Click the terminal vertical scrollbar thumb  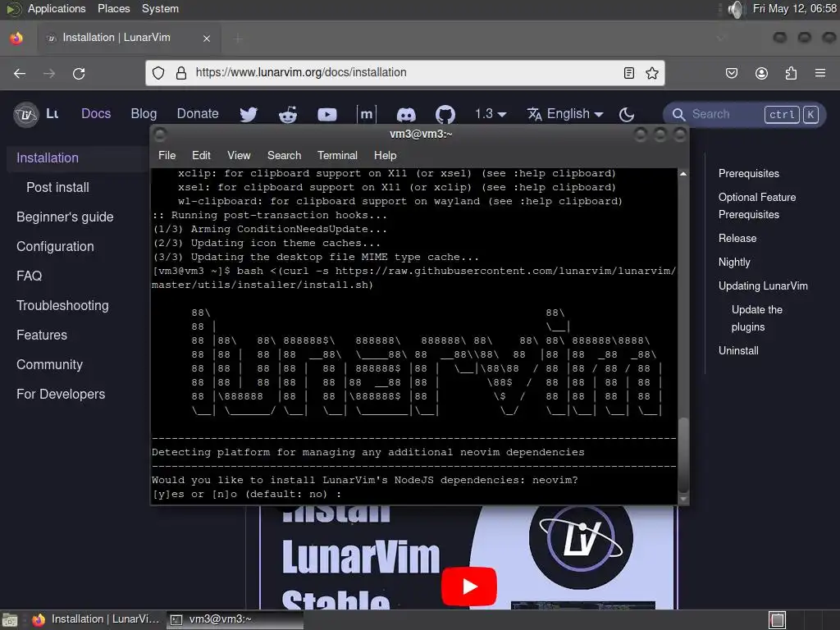[x=683, y=454]
